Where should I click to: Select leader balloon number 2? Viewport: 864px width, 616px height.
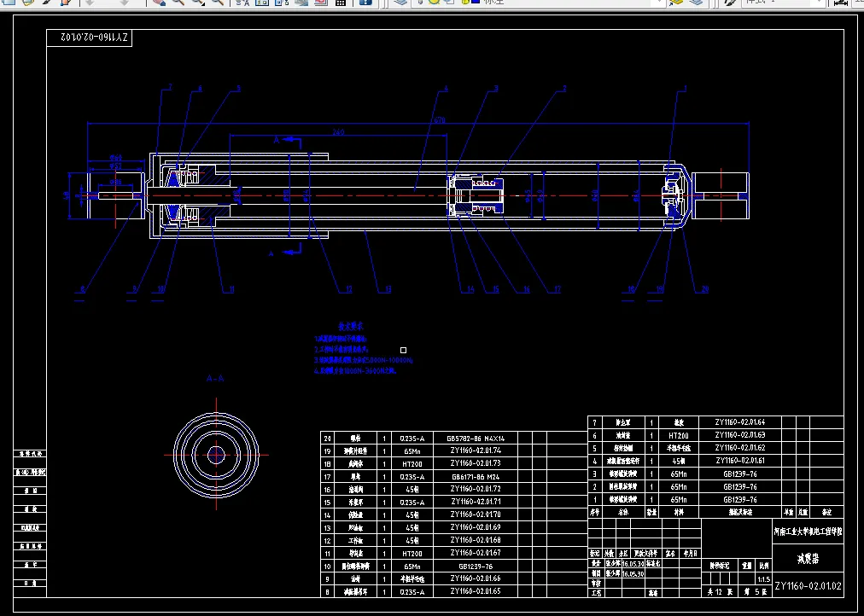pyautogui.click(x=563, y=88)
